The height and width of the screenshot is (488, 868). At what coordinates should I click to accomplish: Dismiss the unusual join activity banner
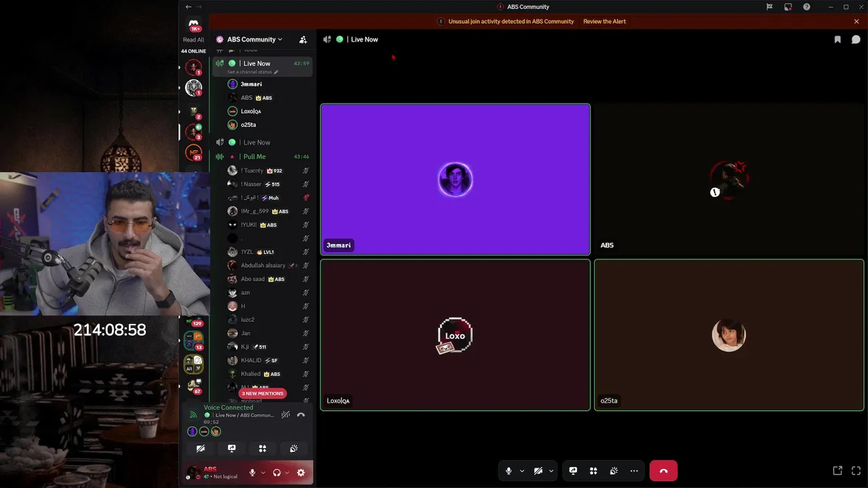(856, 22)
